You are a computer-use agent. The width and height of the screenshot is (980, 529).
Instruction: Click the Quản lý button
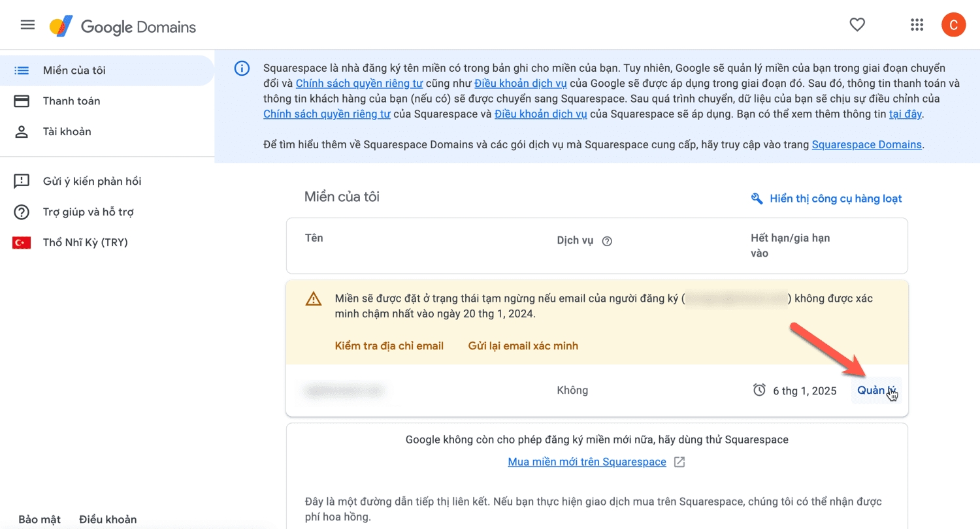point(875,391)
